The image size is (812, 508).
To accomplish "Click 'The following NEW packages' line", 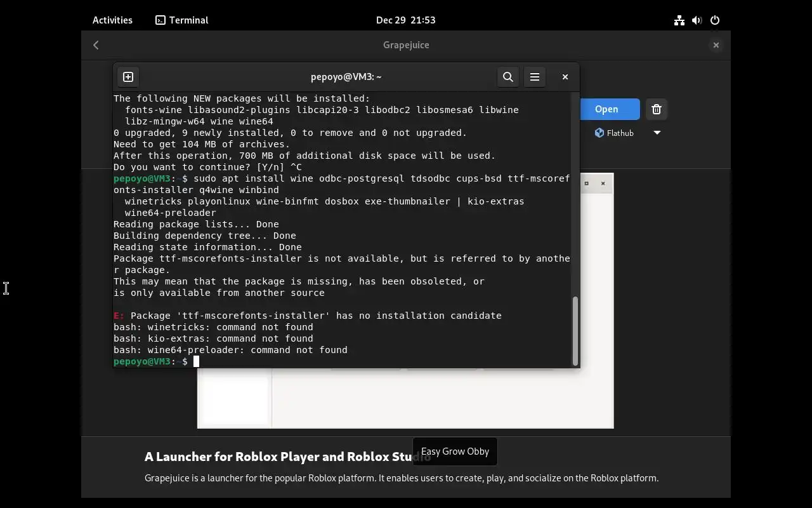I will pyautogui.click(x=242, y=98).
